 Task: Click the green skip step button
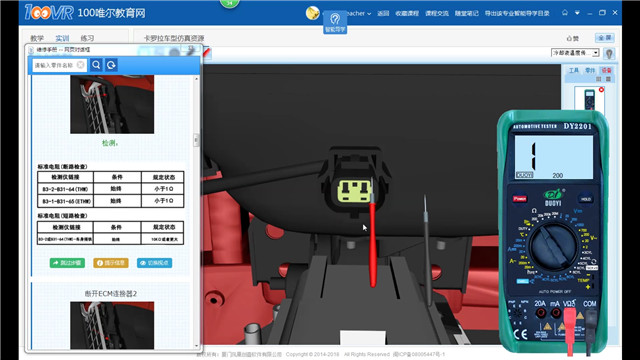click(67, 263)
